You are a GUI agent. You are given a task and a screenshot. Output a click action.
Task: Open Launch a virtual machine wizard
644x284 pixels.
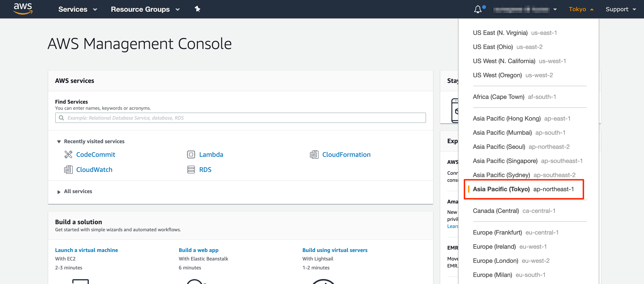(x=87, y=250)
